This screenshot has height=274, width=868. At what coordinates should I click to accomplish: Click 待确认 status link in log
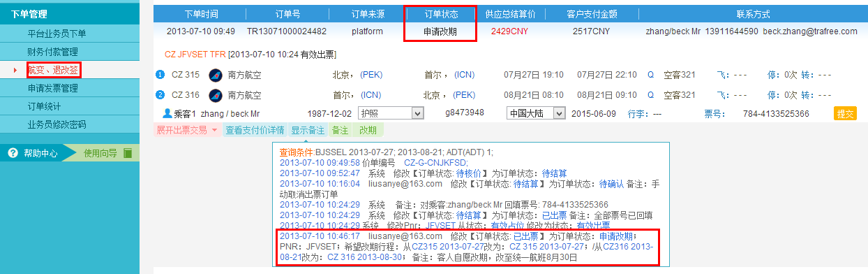pos(612,184)
